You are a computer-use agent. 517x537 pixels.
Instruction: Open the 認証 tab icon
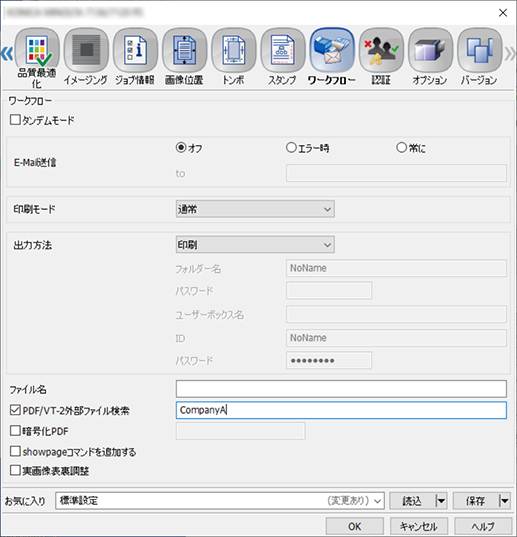click(x=381, y=50)
